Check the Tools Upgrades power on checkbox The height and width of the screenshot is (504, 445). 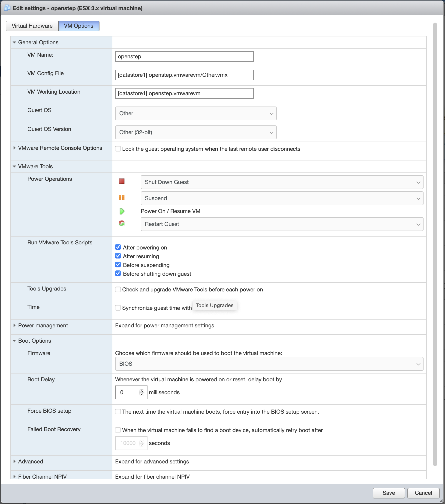[118, 289]
